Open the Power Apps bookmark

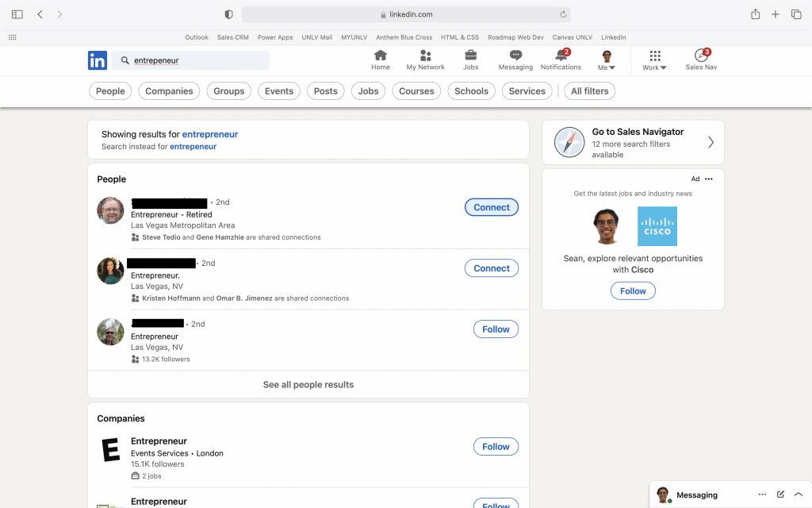pyautogui.click(x=275, y=37)
